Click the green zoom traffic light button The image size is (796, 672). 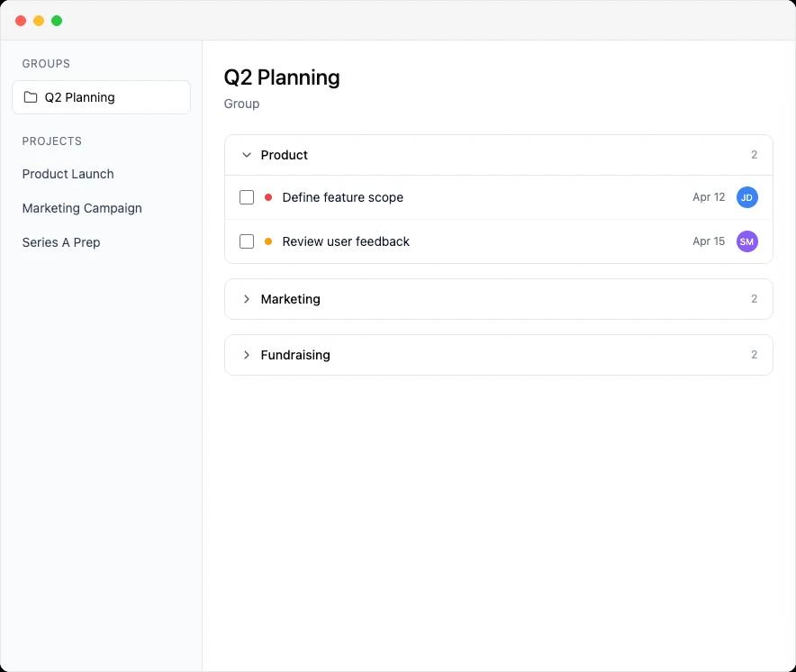(x=57, y=20)
